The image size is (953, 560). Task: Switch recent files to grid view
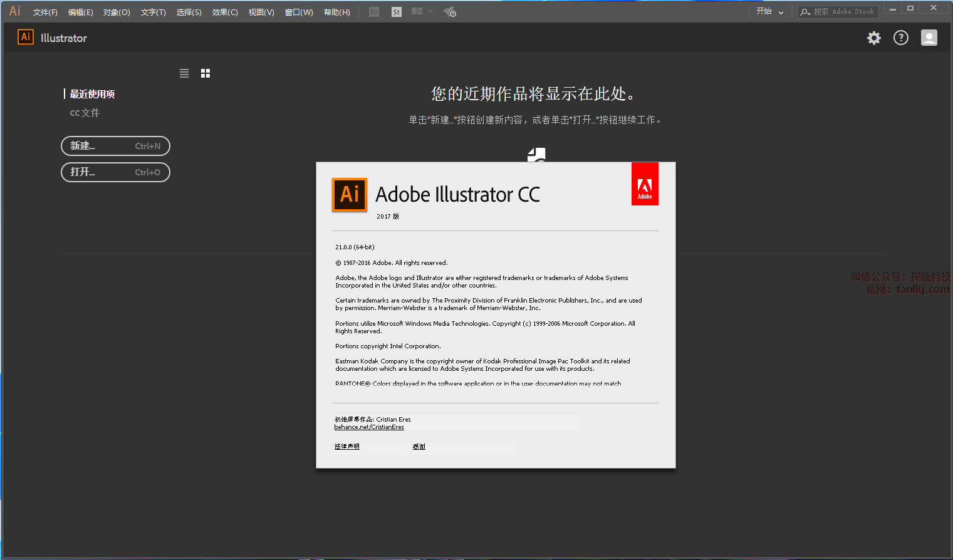click(206, 73)
